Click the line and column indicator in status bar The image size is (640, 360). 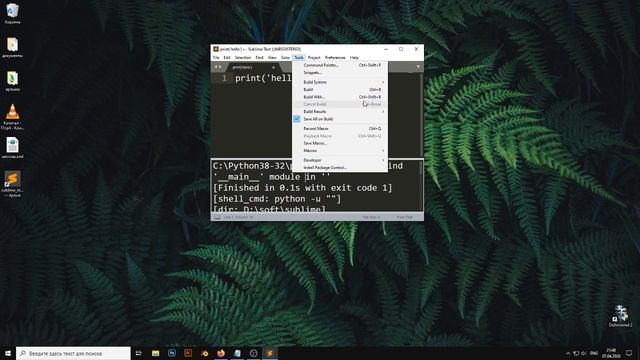point(238,217)
